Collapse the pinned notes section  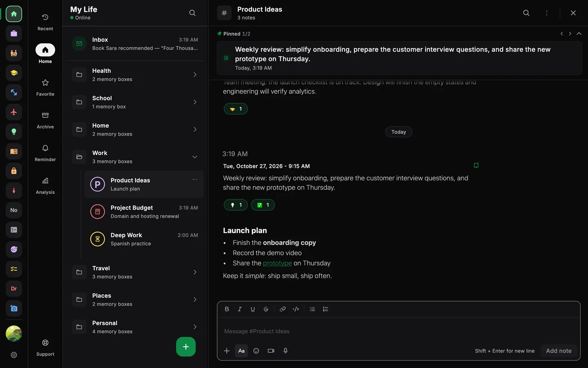pos(579,34)
